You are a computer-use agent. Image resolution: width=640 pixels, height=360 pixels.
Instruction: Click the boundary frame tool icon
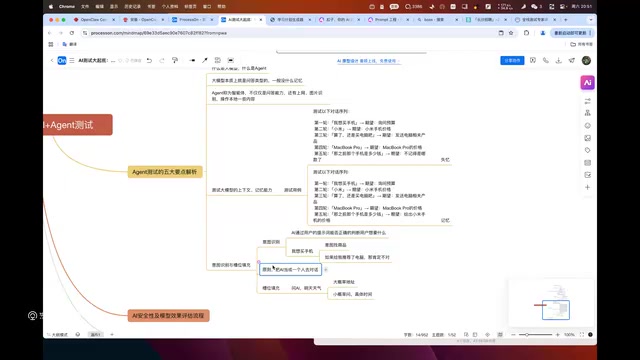[231, 60]
